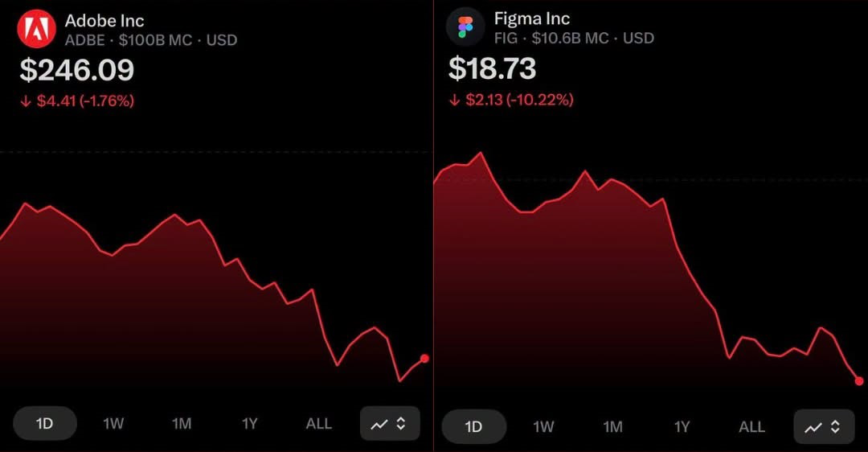Select 1D range on Adobe chart
868x452 pixels.
[x=44, y=424]
